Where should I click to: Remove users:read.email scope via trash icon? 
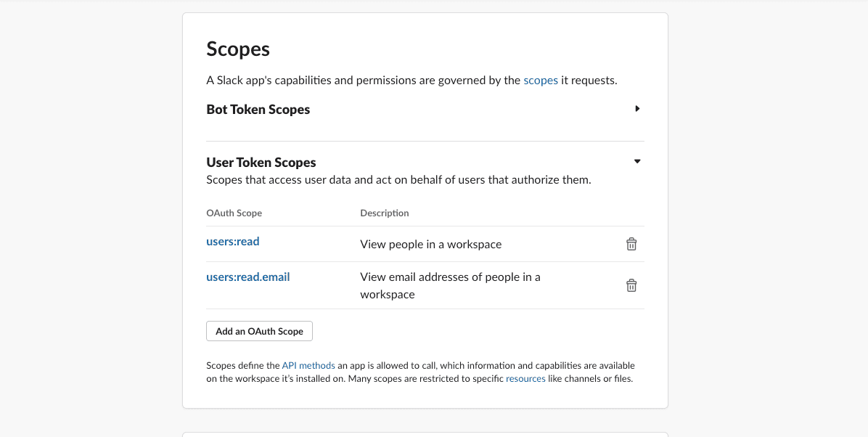tap(631, 286)
